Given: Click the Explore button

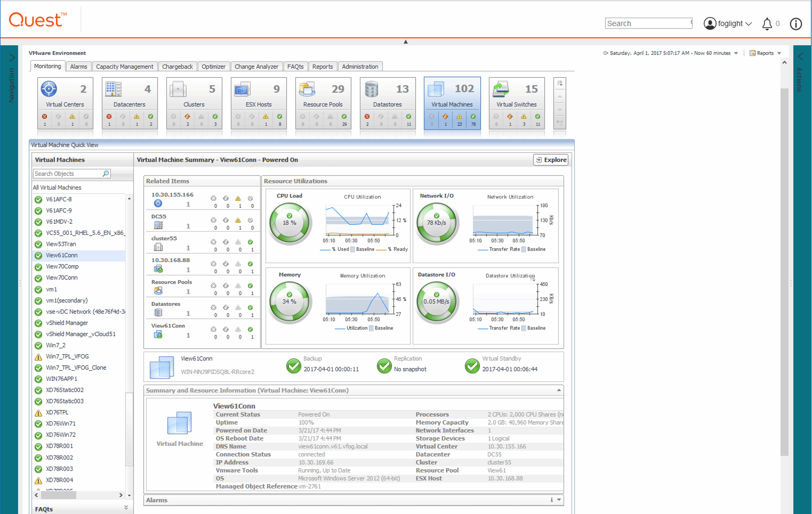Looking at the screenshot, I should click(551, 160).
